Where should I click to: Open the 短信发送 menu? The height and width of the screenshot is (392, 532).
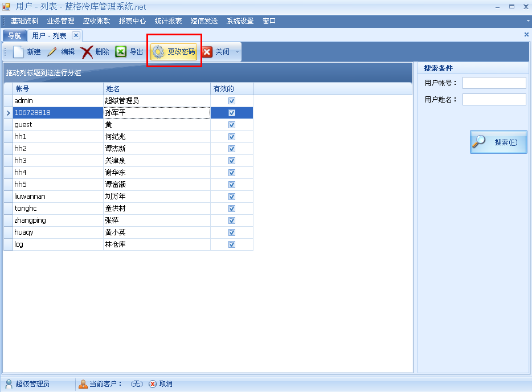tap(204, 21)
